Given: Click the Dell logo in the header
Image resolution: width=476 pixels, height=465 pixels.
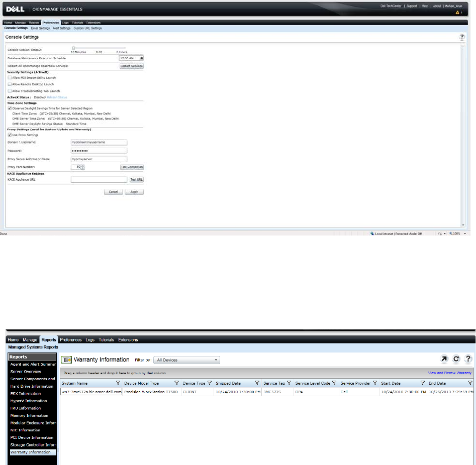Looking at the screenshot, I should pos(15,9).
